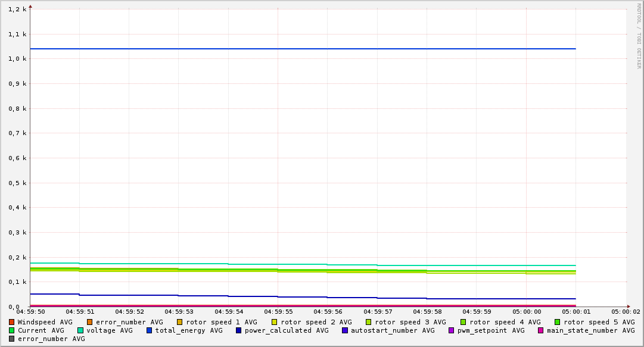Select the '1,0 k' y-axis label
Screen dimensions: 644x347
[17, 59]
